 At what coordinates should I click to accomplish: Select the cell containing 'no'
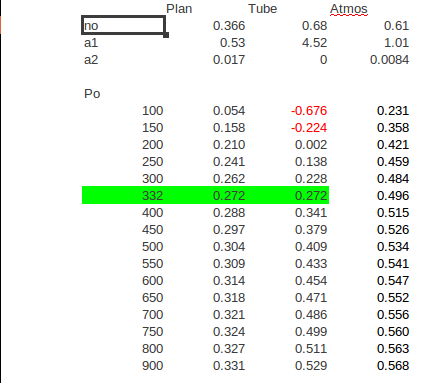[x=123, y=25]
